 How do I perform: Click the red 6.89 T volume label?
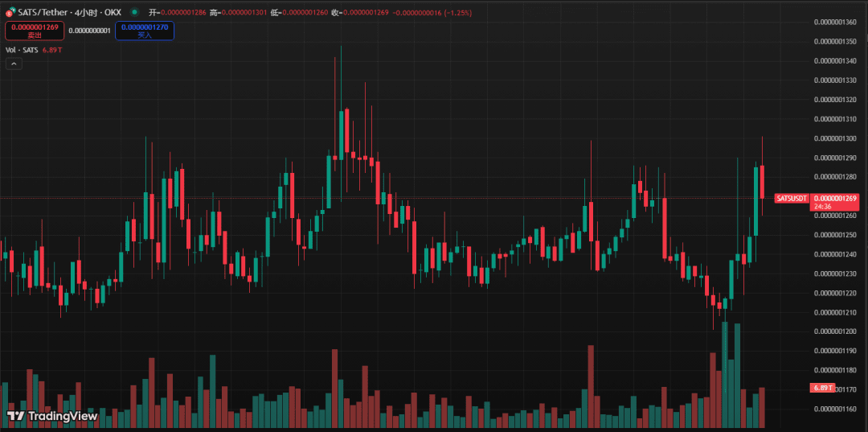tap(823, 388)
